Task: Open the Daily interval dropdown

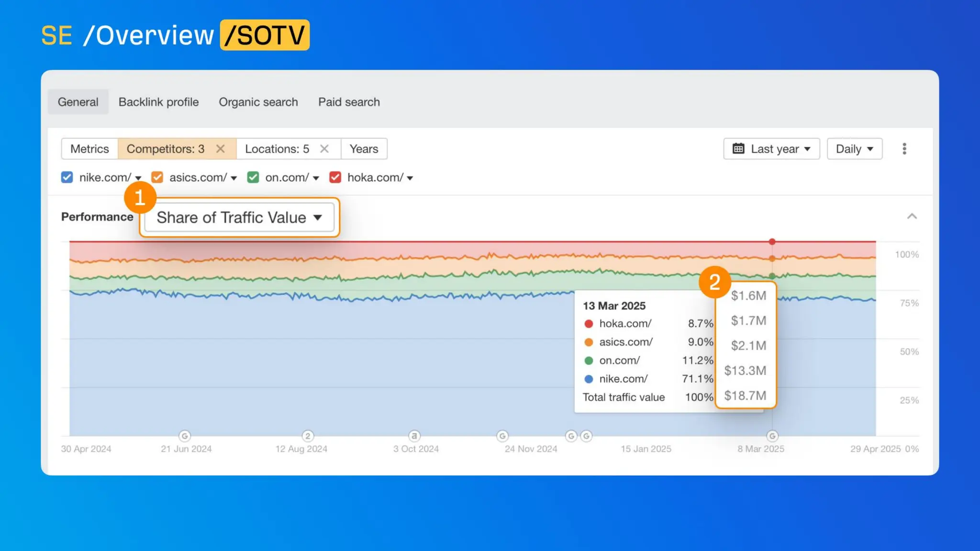Action: pos(854,149)
